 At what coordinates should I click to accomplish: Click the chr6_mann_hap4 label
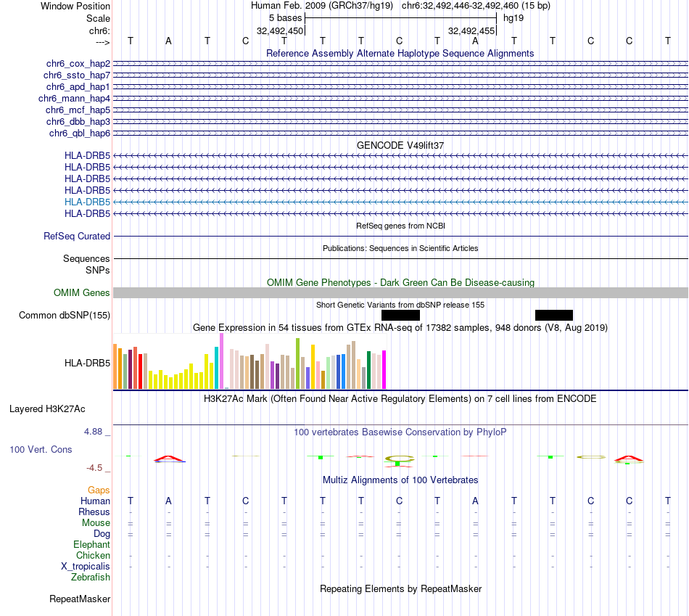click(x=74, y=99)
